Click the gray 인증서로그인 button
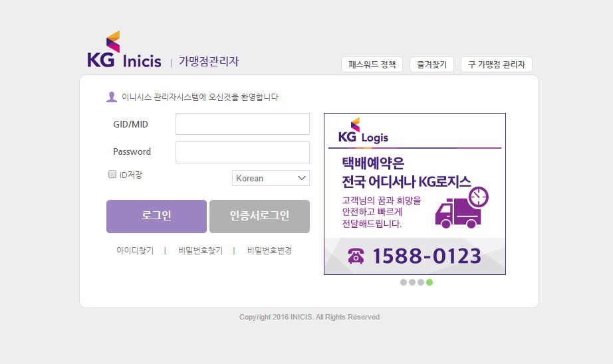This screenshot has height=364, width=613. pyautogui.click(x=259, y=217)
